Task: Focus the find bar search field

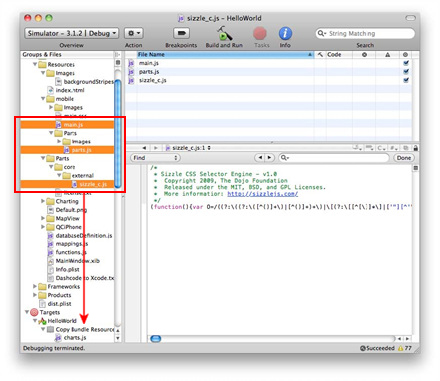Action: pos(334,158)
